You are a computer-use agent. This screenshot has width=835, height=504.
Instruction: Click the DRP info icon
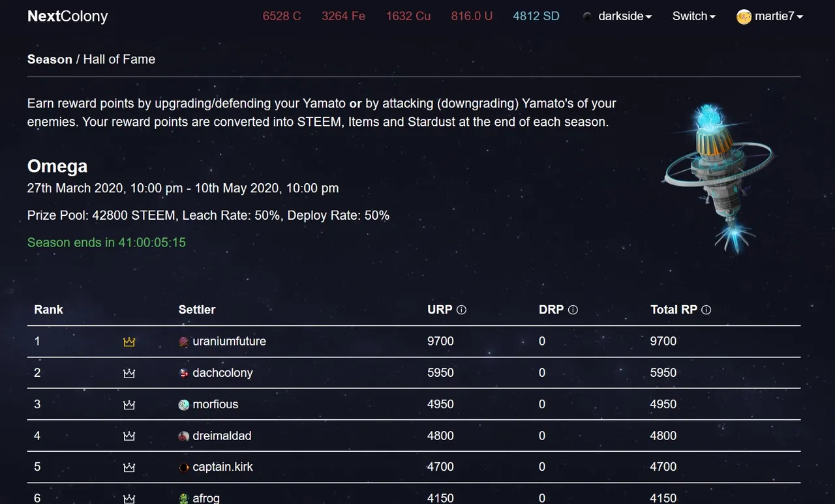tap(573, 310)
